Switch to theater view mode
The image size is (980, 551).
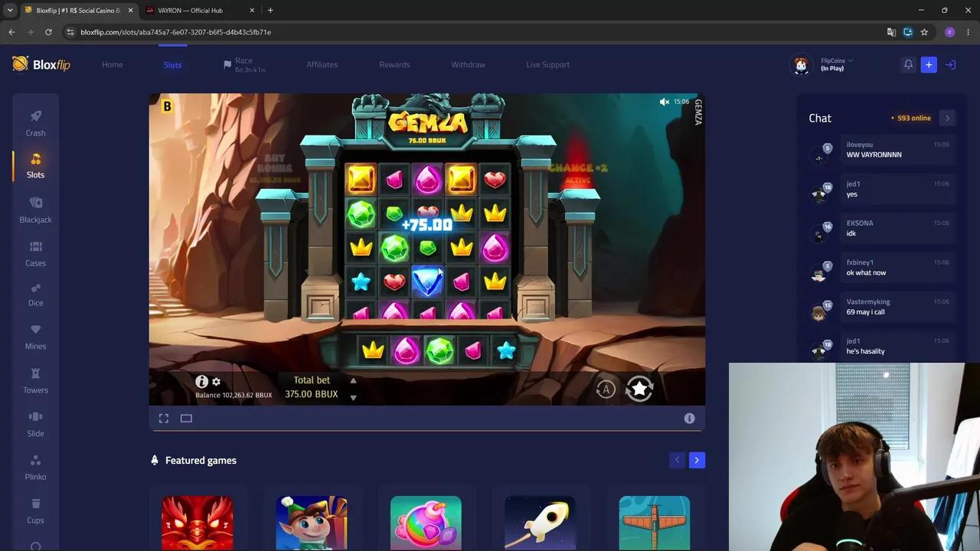pos(186,418)
